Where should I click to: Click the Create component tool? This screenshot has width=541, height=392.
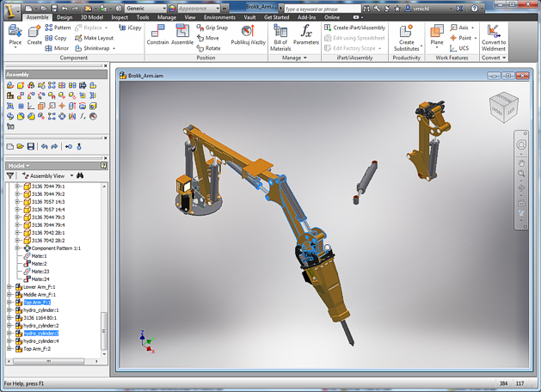point(34,35)
